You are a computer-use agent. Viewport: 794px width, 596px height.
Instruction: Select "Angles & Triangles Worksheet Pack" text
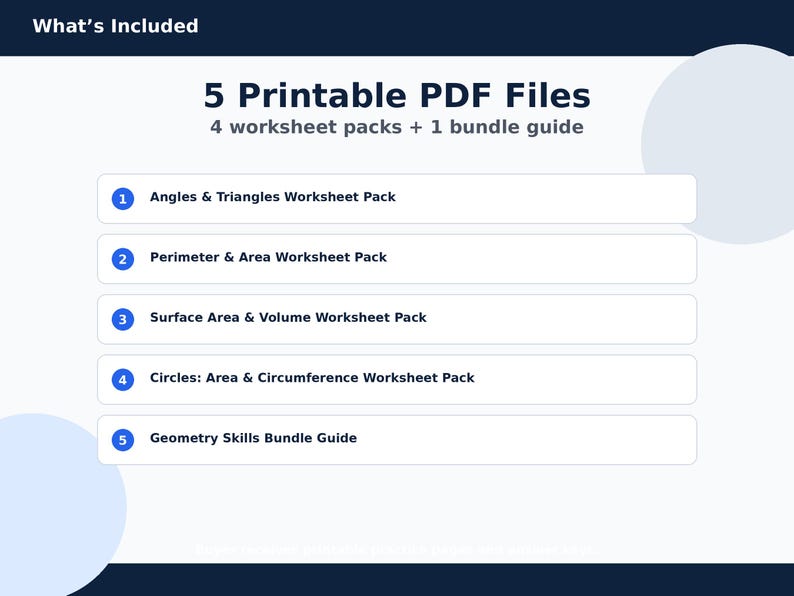pyautogui.click(x=272, y=197)
